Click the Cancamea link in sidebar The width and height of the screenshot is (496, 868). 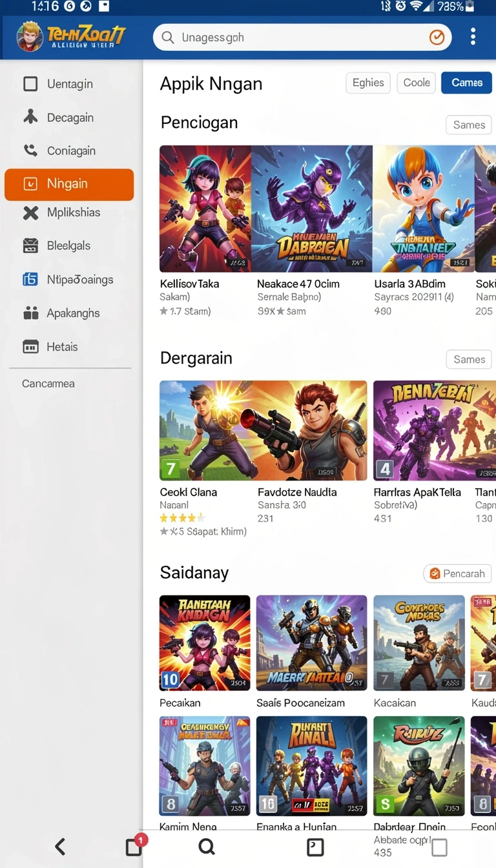48,384
